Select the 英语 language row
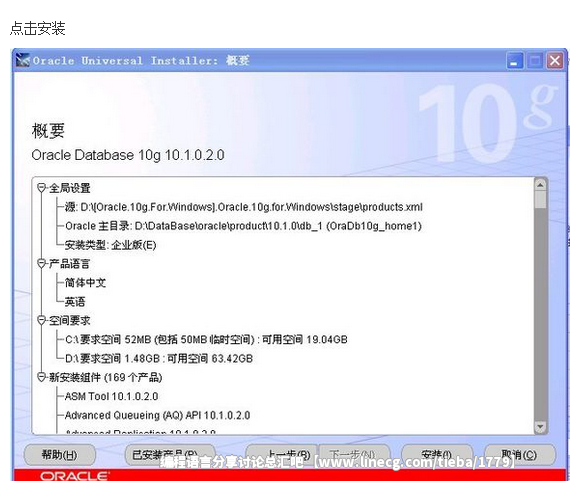Image resolution: width=575 pixels, height=481 pixels. pos(75,302)
